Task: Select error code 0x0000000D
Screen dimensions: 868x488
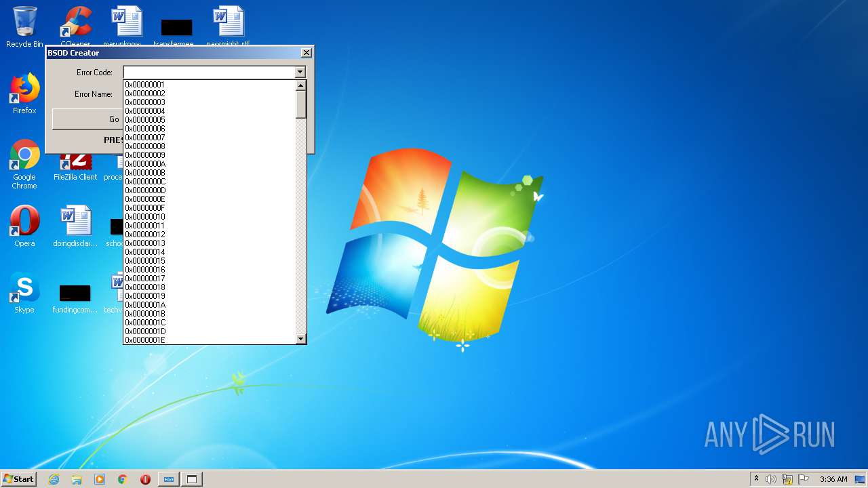Action: click(210, 190)
